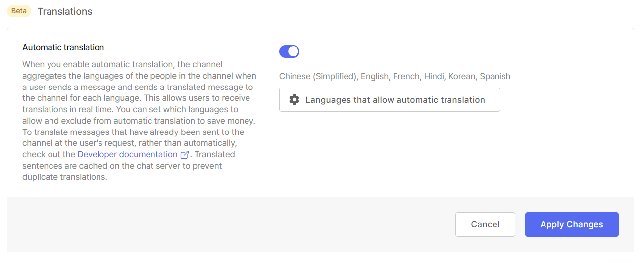Click the Automatic translation setting title
This screenshot has height=263, width=644.
[63, 48]
